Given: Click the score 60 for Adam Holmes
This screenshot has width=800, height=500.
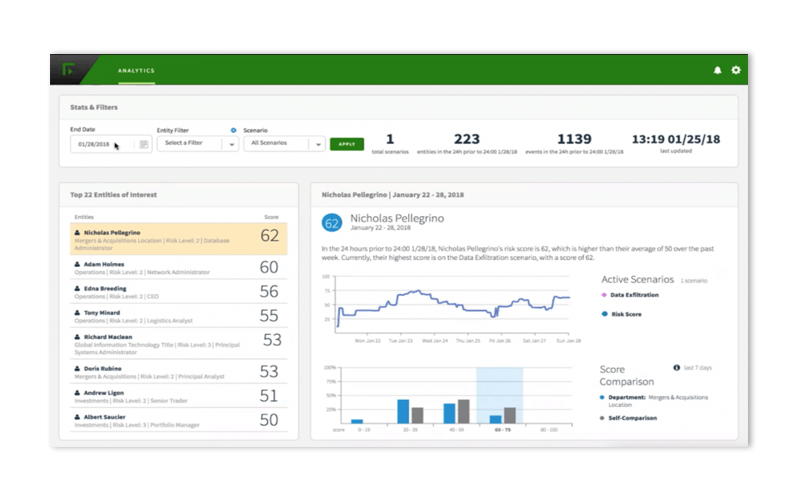Looking at the screenshot, I should point(269,267).
